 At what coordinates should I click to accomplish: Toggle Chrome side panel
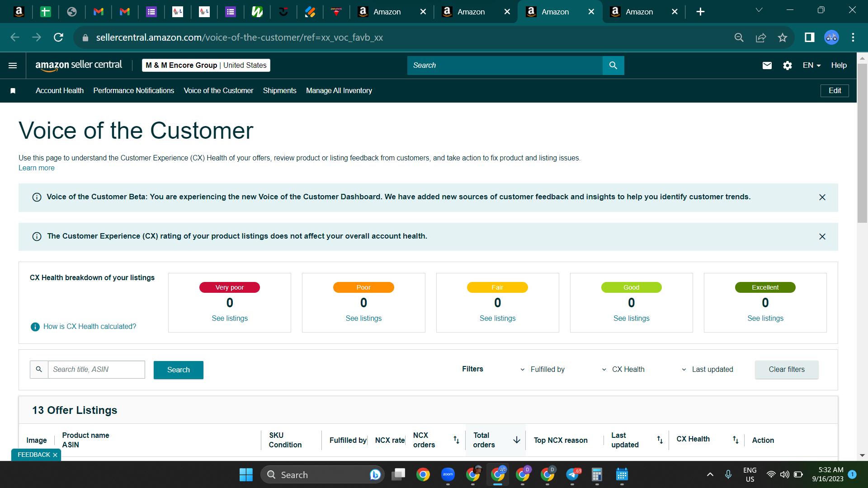pos(810,38)
